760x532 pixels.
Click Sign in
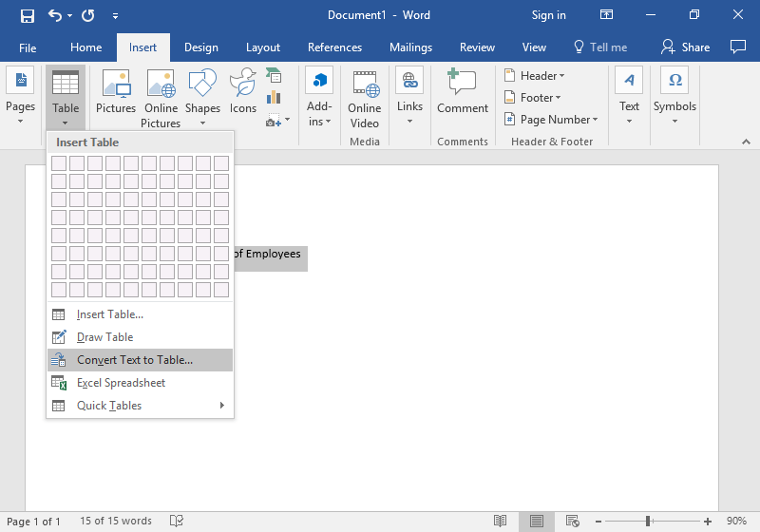[549, 15]
